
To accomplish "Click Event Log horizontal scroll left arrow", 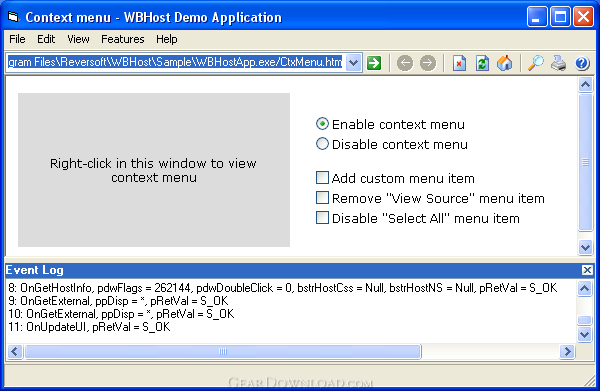I will click(x=15, y=351).
